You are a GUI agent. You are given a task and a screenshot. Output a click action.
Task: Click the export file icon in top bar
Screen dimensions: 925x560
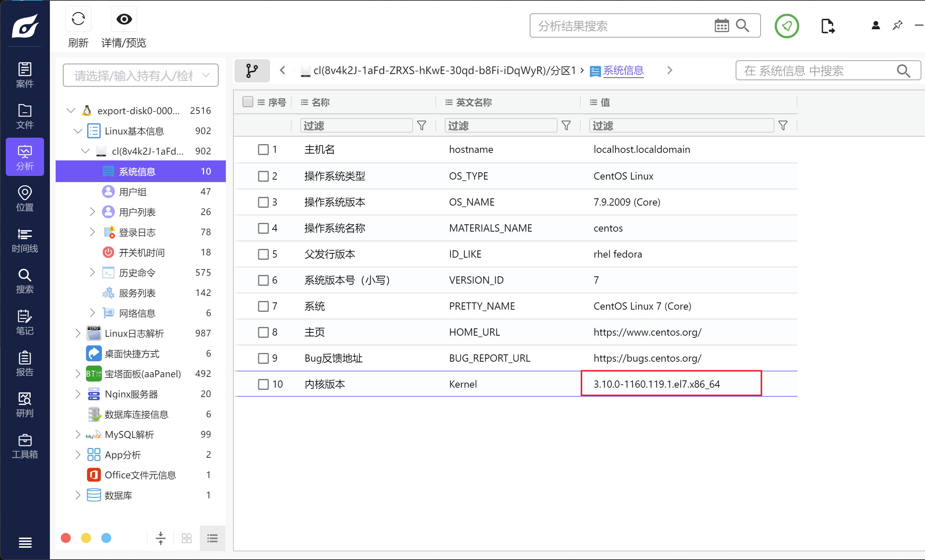tap(827, 26)
